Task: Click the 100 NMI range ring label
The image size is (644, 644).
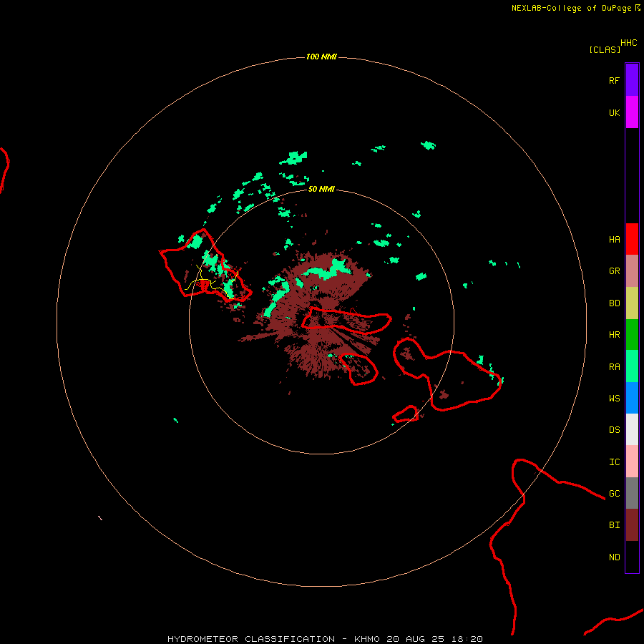Action: tap(321, 57)
